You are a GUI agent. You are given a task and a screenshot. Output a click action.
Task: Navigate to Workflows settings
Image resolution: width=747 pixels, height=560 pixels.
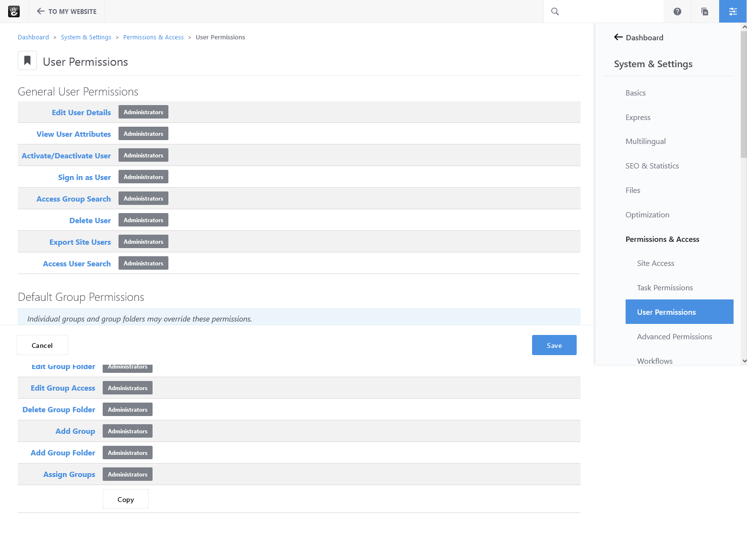(x=654, y=360)
